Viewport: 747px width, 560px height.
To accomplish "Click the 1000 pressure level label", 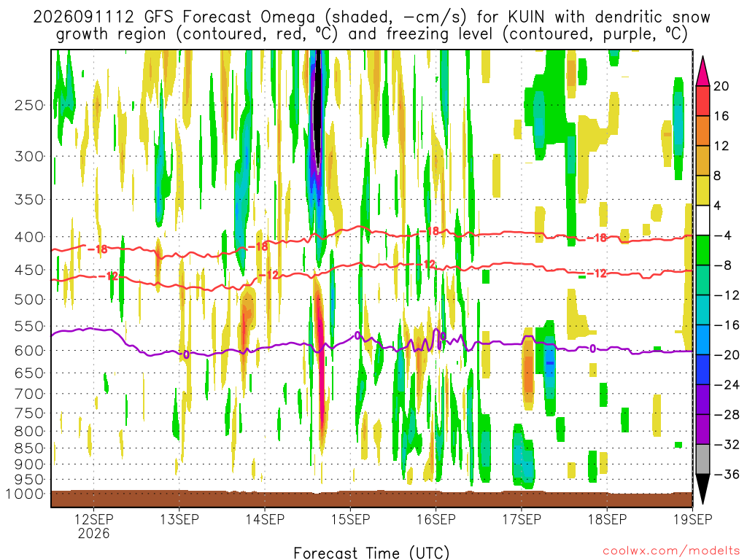I will point(25,494).
